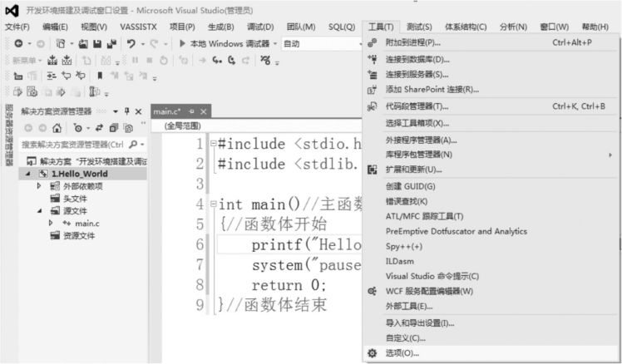Click the New Project toolbar icon
The image size is (622, 364).
point(61,43)
